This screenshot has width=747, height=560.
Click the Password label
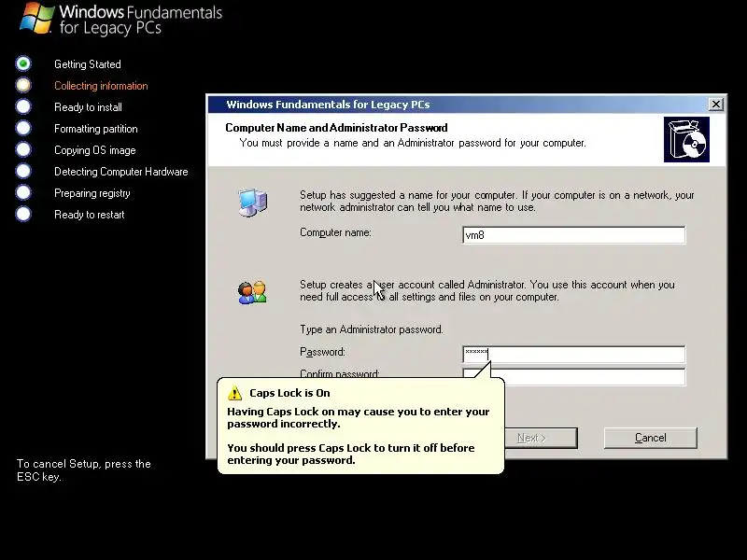322,352
